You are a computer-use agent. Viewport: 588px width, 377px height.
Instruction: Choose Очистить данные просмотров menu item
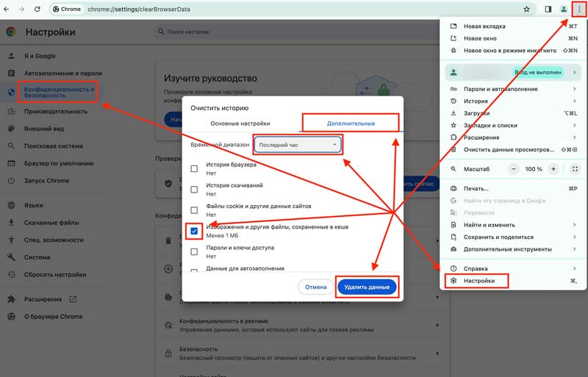coord(513,149)
